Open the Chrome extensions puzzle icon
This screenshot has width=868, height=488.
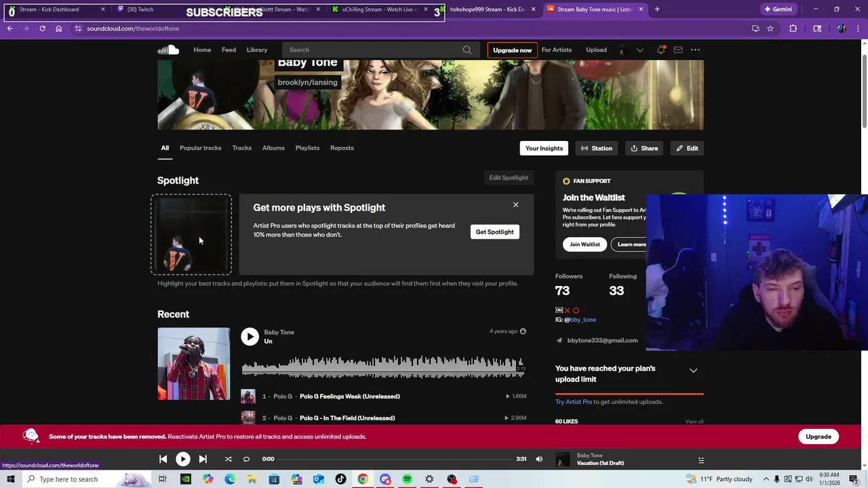pos(793,28)
